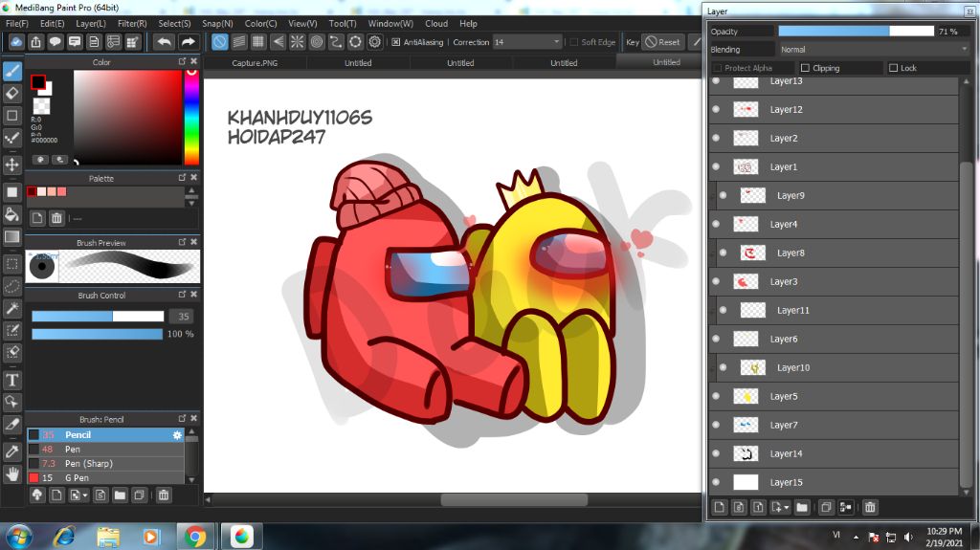980x550 pixels.
Task: Enable the curve snap guide
Action: 336,42
